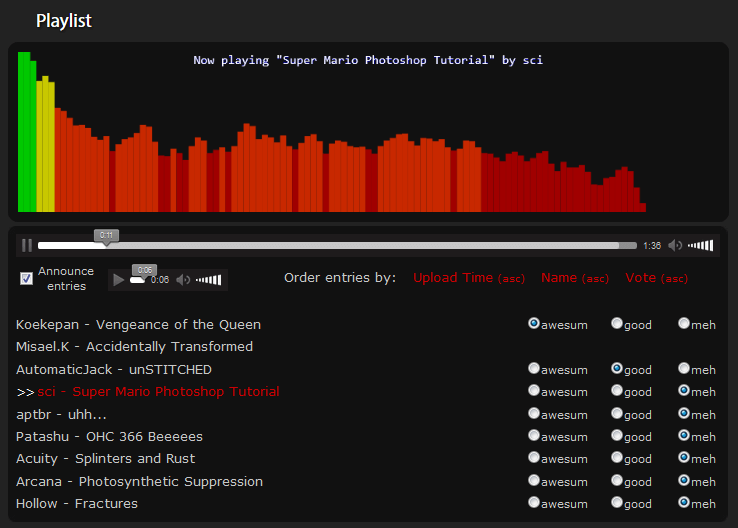Image resolution: width=738 pixels, height=528 pixels.
Task: Vote awesum for Hollow Fractures
Action: (534, 502)
